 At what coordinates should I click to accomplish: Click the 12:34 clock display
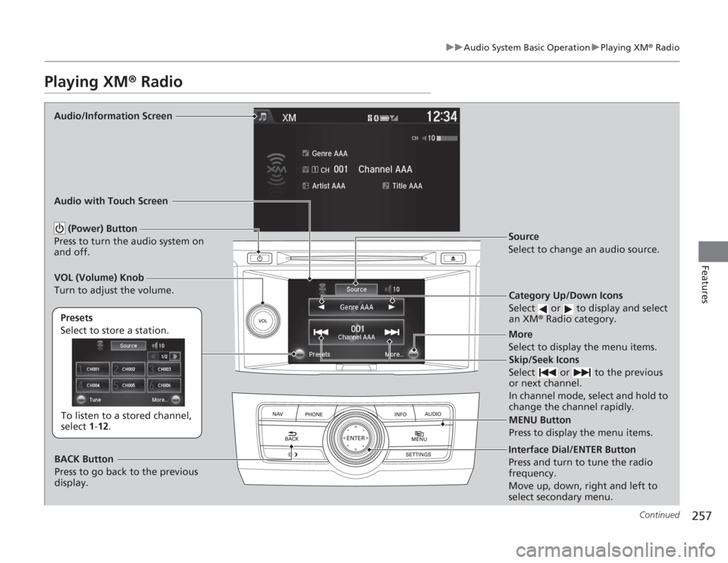441,116
